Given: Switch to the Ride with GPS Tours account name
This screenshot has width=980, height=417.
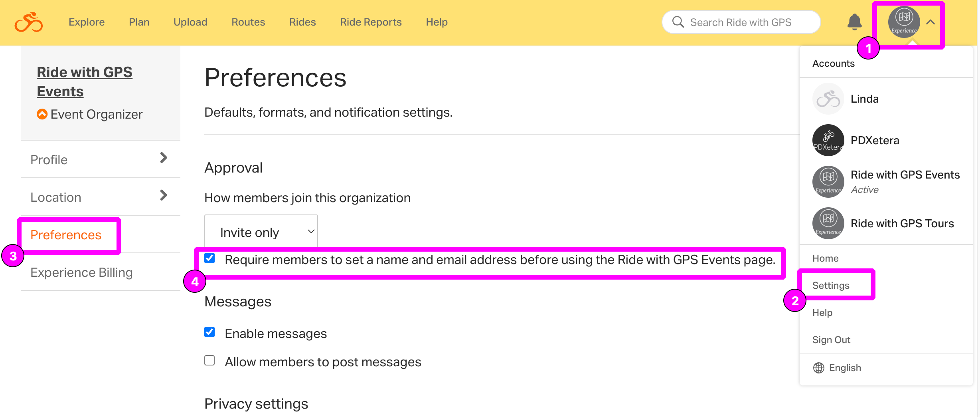Looking at the screenshot, I should coord(902,223).
